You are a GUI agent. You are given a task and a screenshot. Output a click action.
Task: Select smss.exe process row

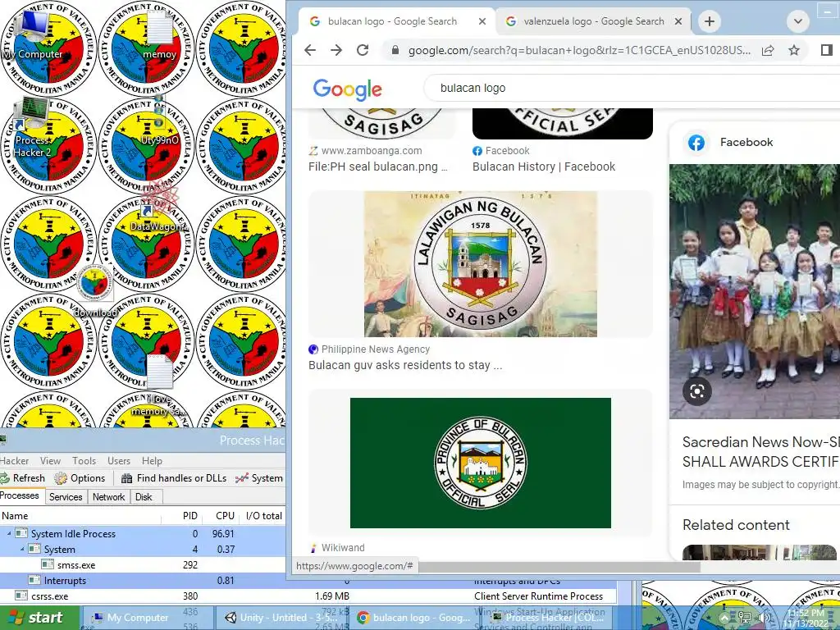[143, 564]
